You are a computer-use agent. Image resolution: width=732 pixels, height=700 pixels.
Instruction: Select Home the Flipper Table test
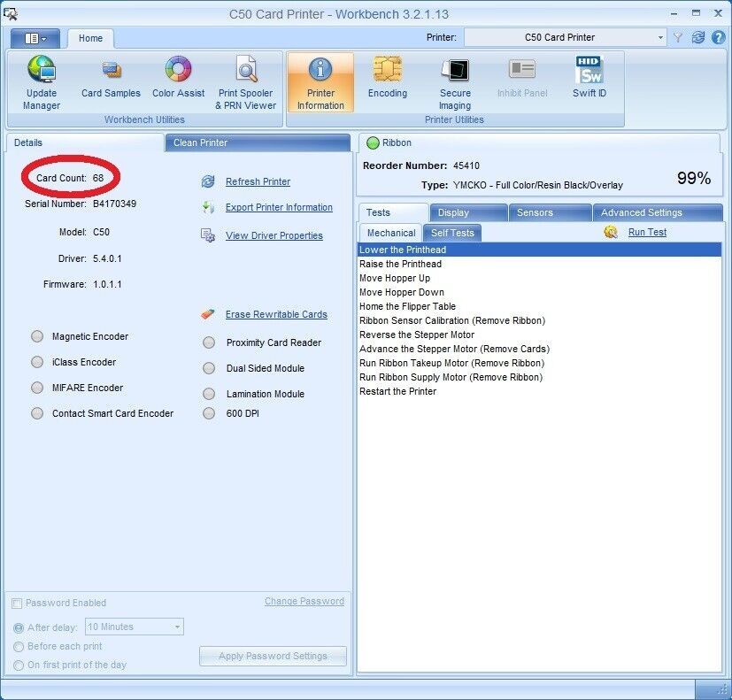point(540,306)
